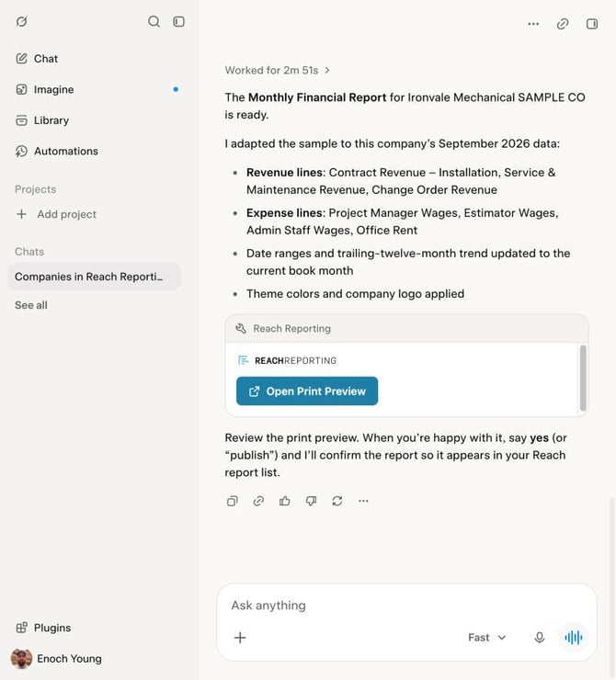
Task: Click the Grok logo icon at top left
Action: pos(21,21)
